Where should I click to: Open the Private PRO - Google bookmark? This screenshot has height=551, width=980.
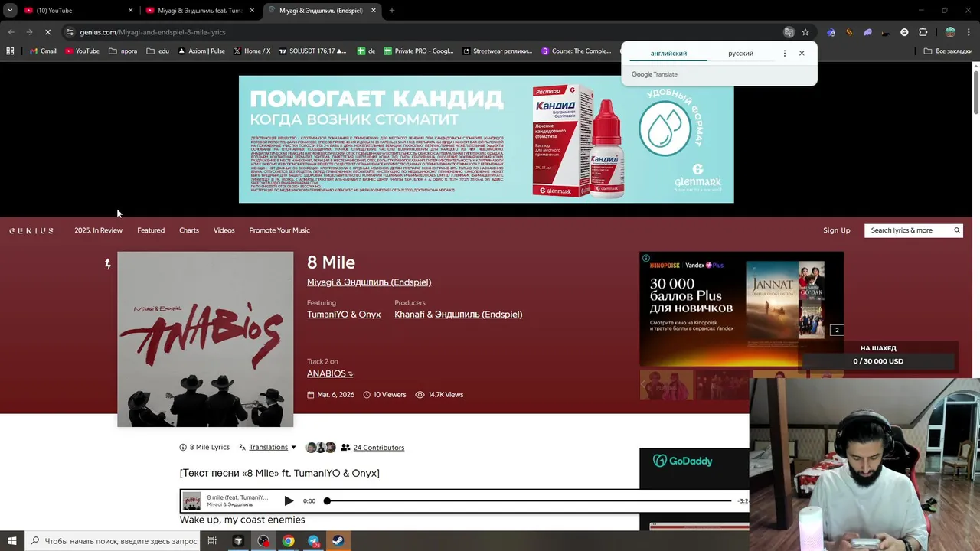(419, 51)
